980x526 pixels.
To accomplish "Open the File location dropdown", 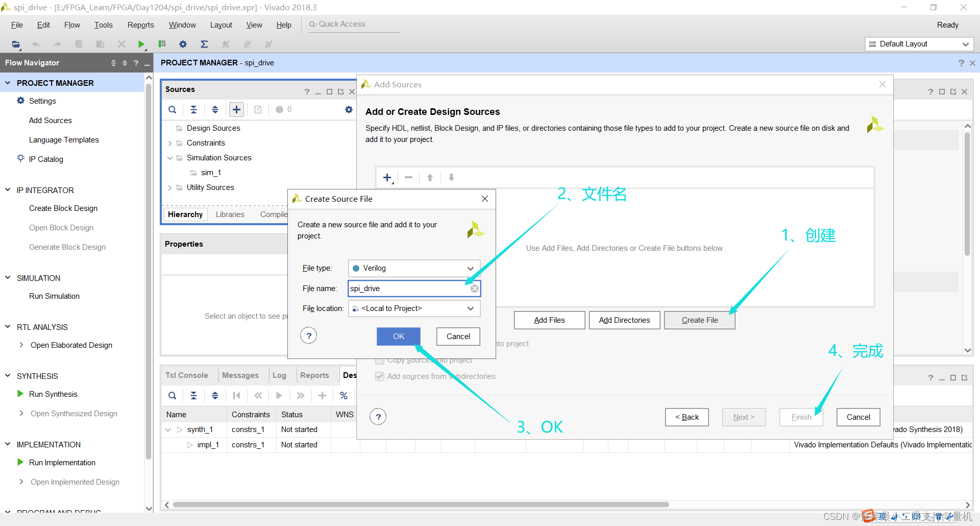I will 414,308.
